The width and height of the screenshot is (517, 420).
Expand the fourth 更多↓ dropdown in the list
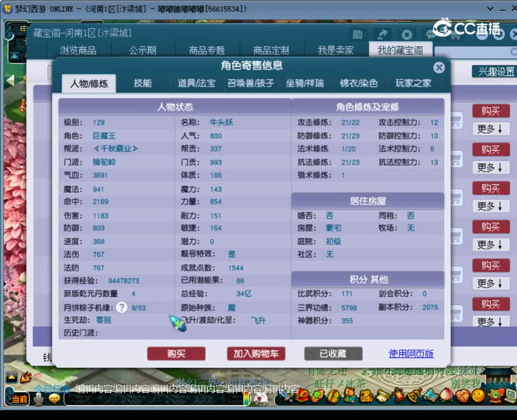point(490,245)
